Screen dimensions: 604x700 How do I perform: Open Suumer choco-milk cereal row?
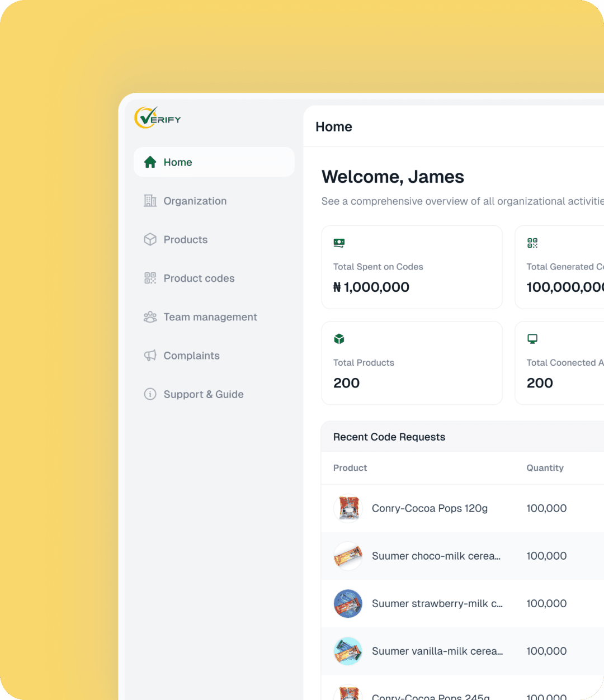click(x=436, y=556)
